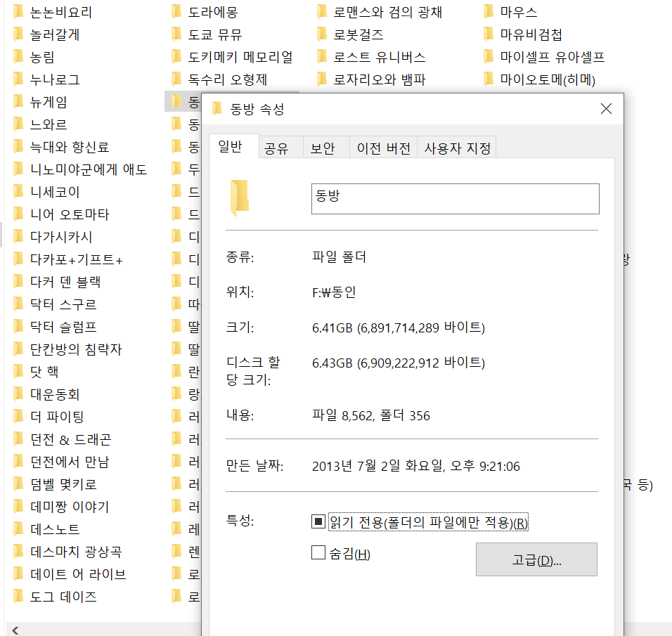Select the 뉴게임 folder icon
Image resolution: width=672 pixels, height=636 pixels.
(x=18, y=102)
